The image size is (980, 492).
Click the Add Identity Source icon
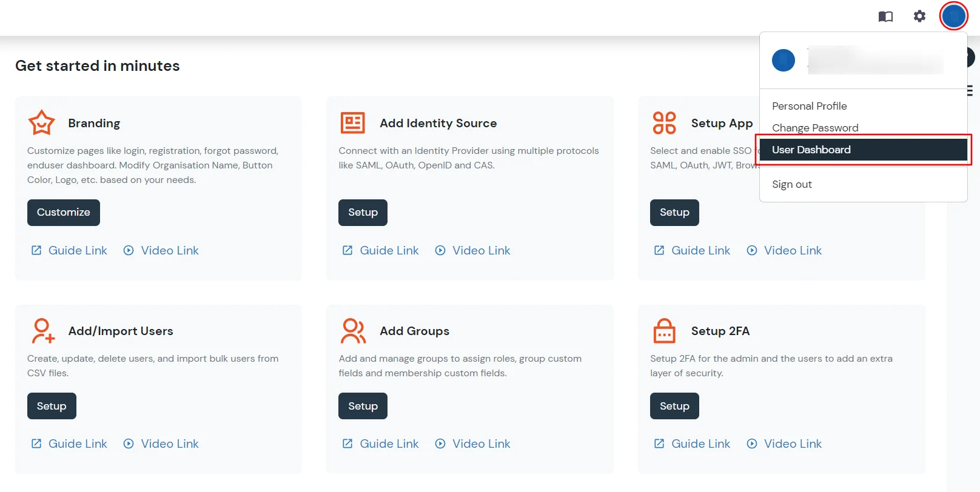tap(352, 123)
